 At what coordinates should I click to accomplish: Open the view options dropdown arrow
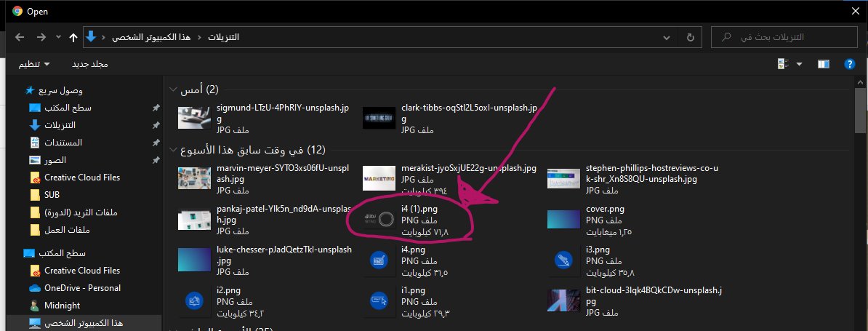click(799, 64)
